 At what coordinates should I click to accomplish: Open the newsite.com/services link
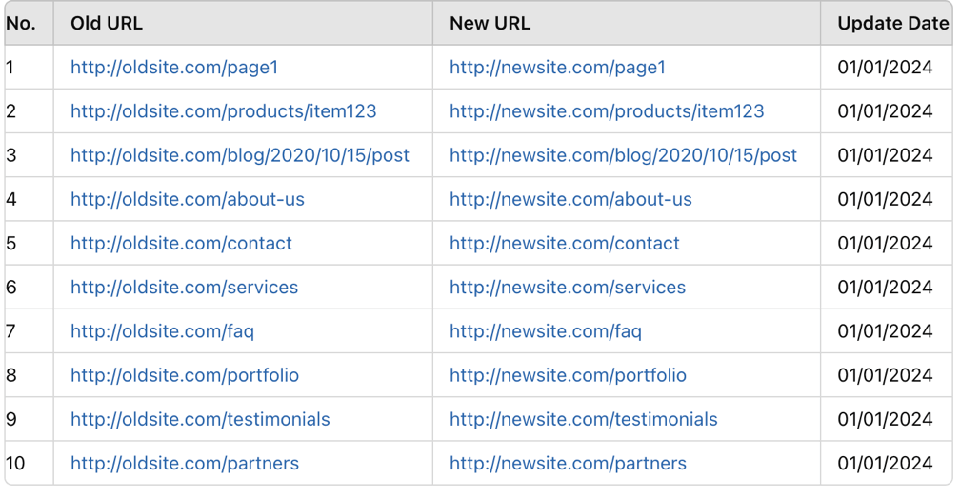click(x=568, y=287)
